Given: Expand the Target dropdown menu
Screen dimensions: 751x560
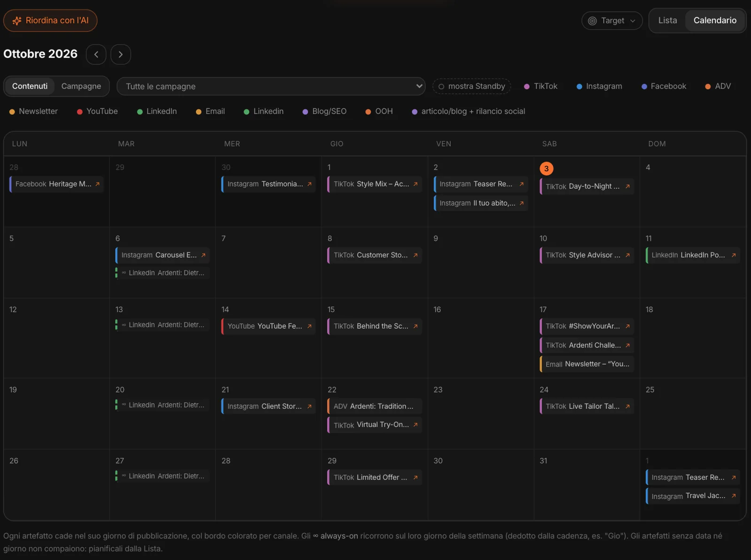Looking at the screenshot, I should (612, 21).
